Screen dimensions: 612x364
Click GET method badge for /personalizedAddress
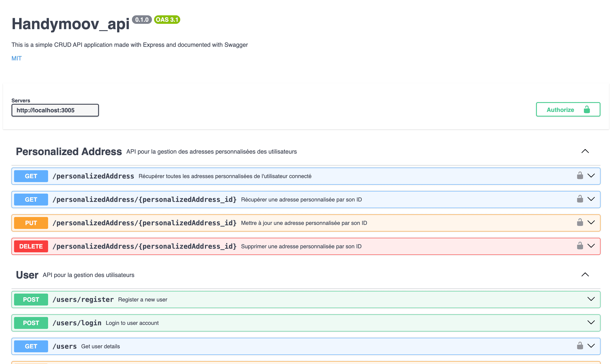[x=31, y=176]
